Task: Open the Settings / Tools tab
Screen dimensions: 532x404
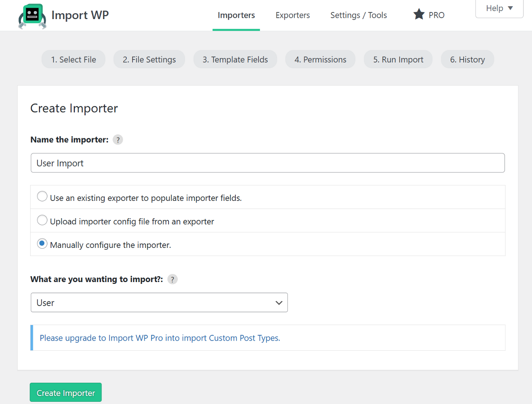Action: click(x=358, y=15)
